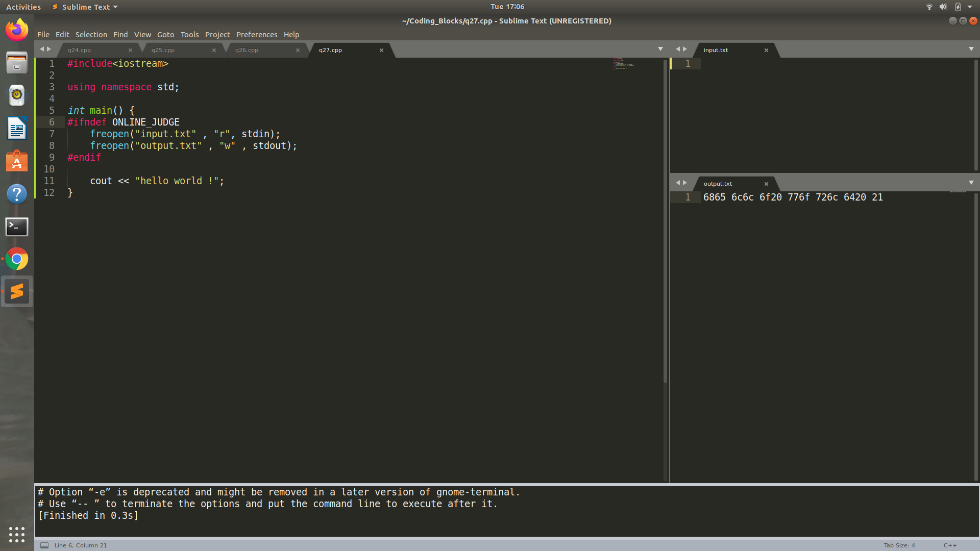Image resolution: width=980 pixels, height=551 pixels.
Task: Open the Edit menu
Action: pos(62,35)
